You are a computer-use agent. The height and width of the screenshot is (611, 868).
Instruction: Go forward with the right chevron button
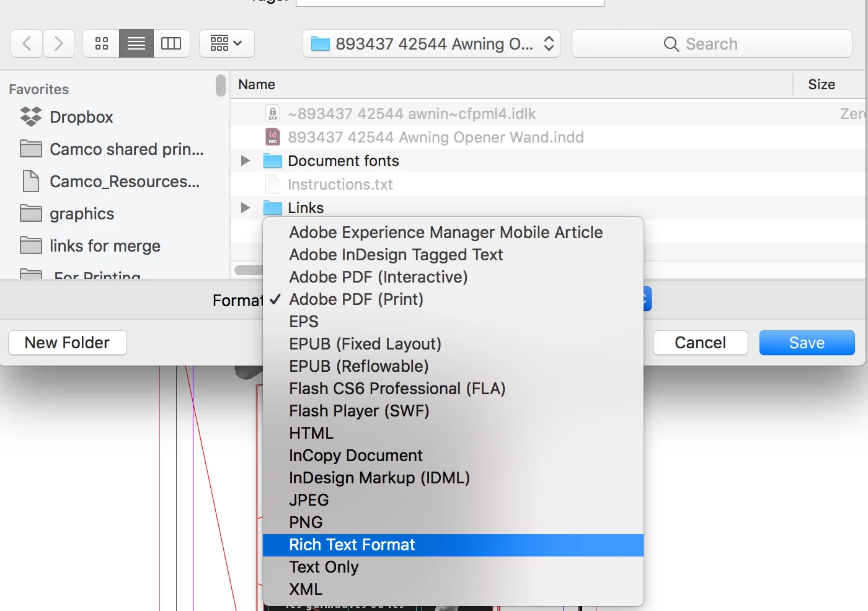coord(59,43)
